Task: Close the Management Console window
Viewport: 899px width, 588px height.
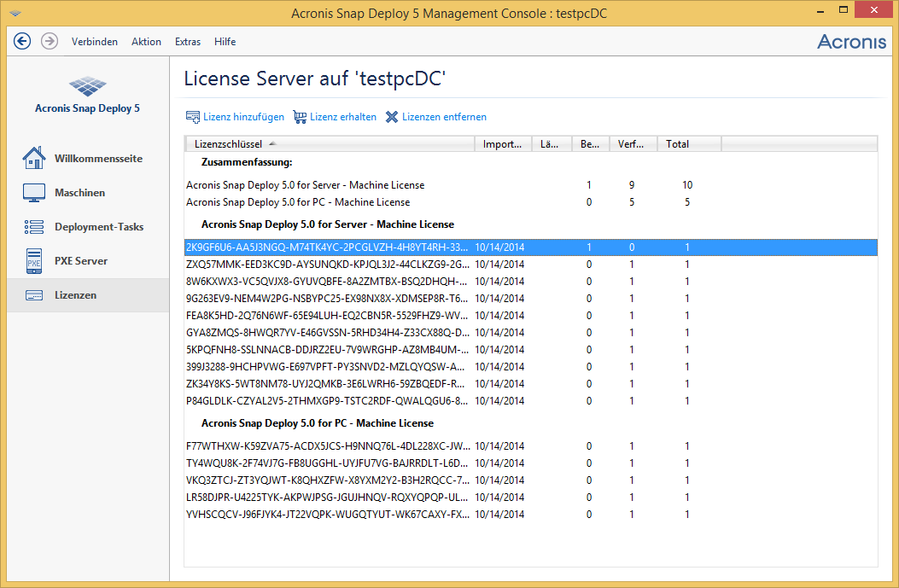Action: pyautogui.click(x=873, y=9)
